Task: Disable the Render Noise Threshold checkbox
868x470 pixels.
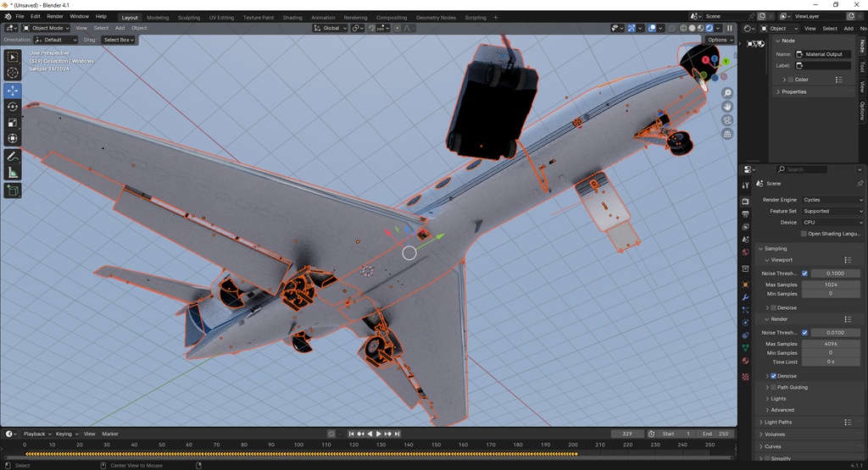Action: pos(804,333)
